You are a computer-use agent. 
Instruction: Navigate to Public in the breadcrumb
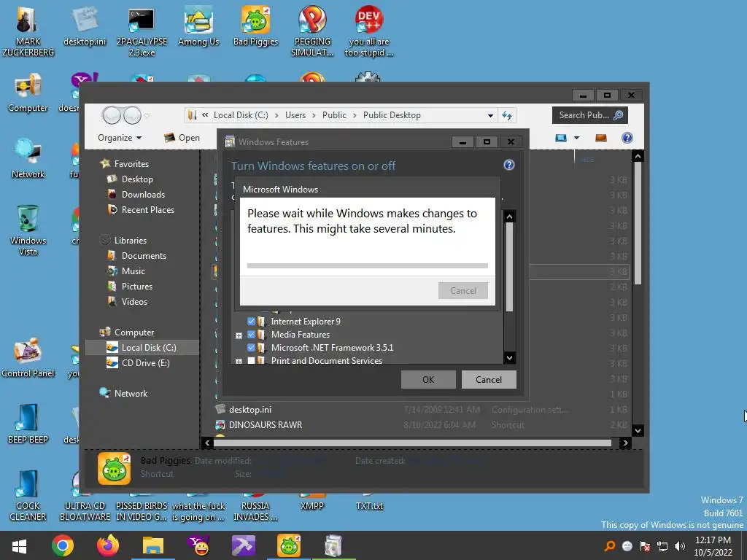pos(334,115)
